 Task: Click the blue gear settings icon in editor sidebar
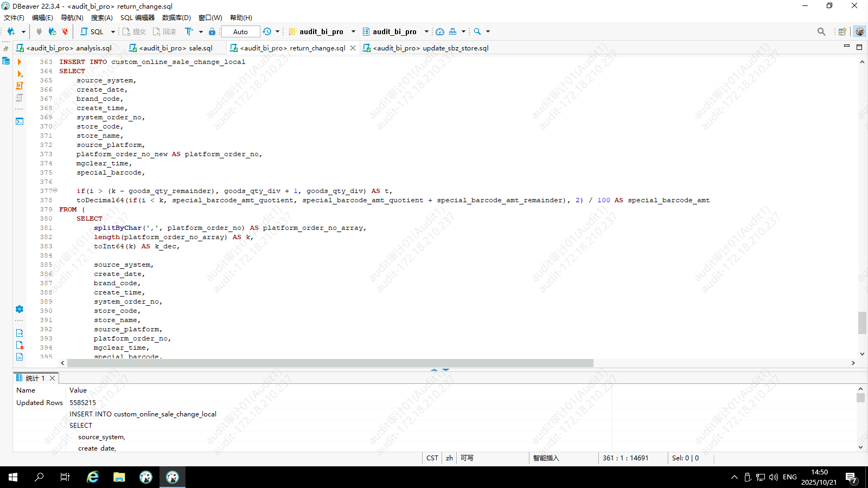20,309
